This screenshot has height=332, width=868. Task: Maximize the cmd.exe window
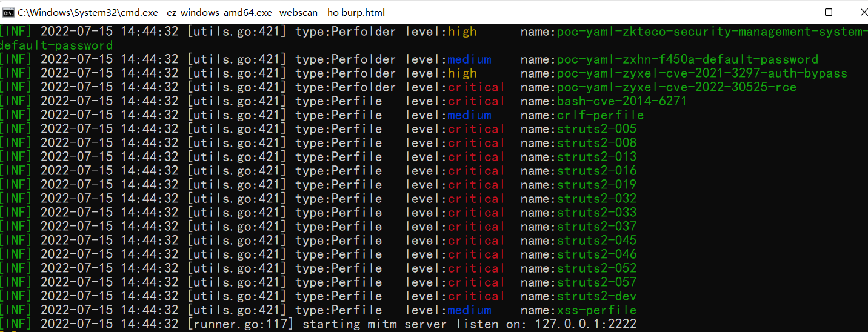(829, 12)
